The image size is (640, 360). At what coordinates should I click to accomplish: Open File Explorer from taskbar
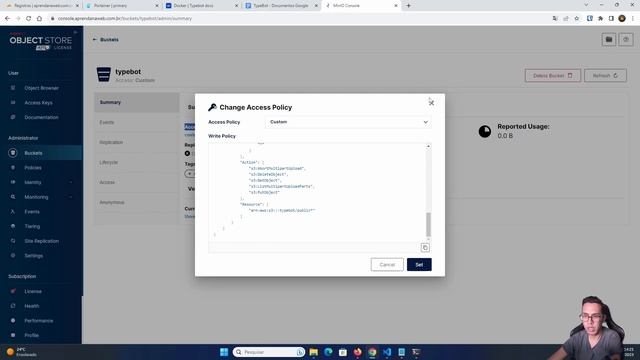(313, 352)
